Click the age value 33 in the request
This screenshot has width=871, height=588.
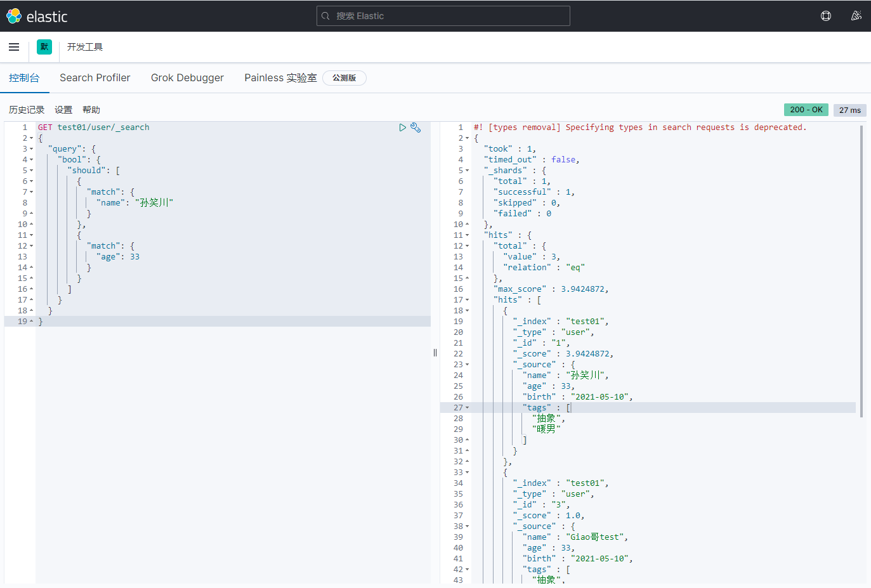(135, 257)
